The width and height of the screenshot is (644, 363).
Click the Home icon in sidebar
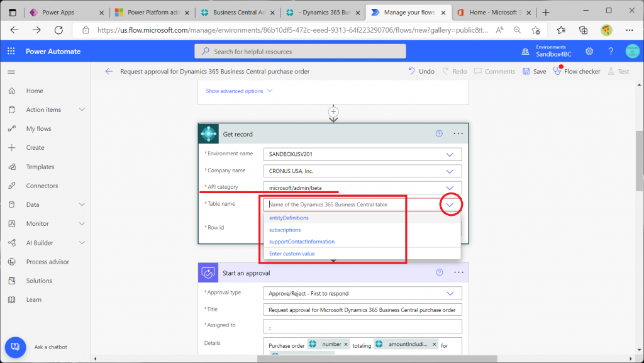coord(12,91)
